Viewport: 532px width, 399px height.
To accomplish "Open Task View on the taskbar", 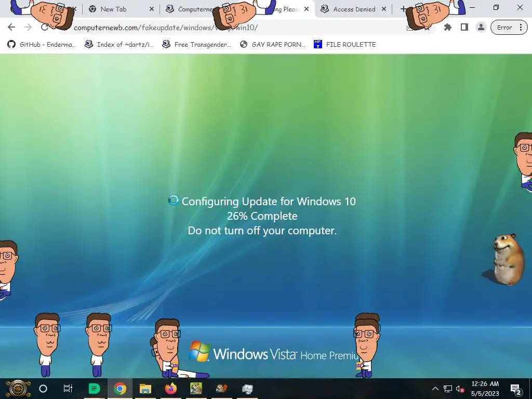I will point(68,389).
